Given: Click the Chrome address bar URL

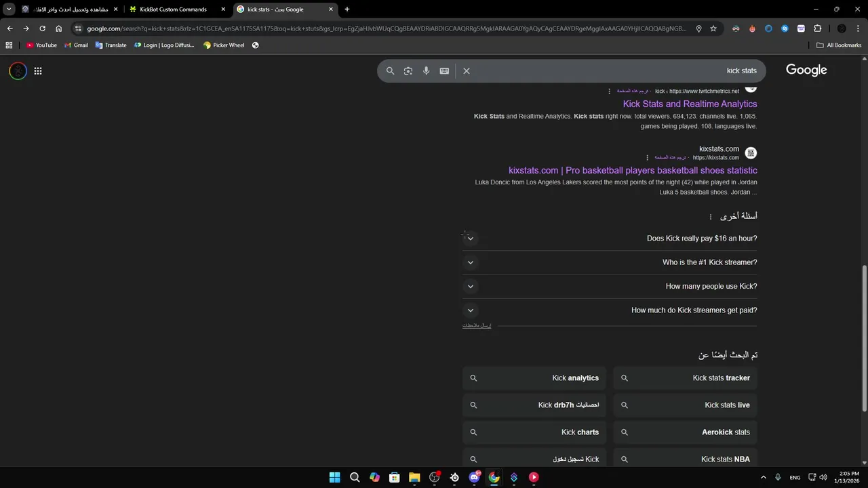Looking at the screenshot, I should (x=387, y=28).
